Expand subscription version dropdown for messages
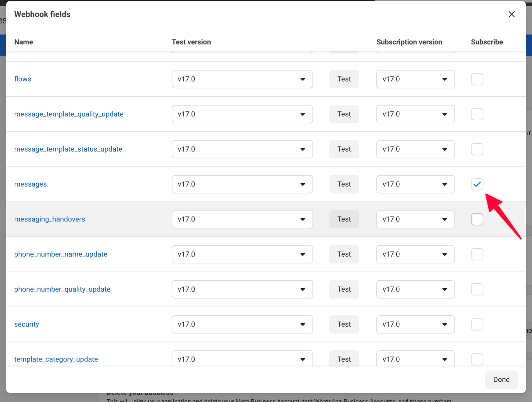This screenshot has width=532, height=402. [x=415, y=184]
